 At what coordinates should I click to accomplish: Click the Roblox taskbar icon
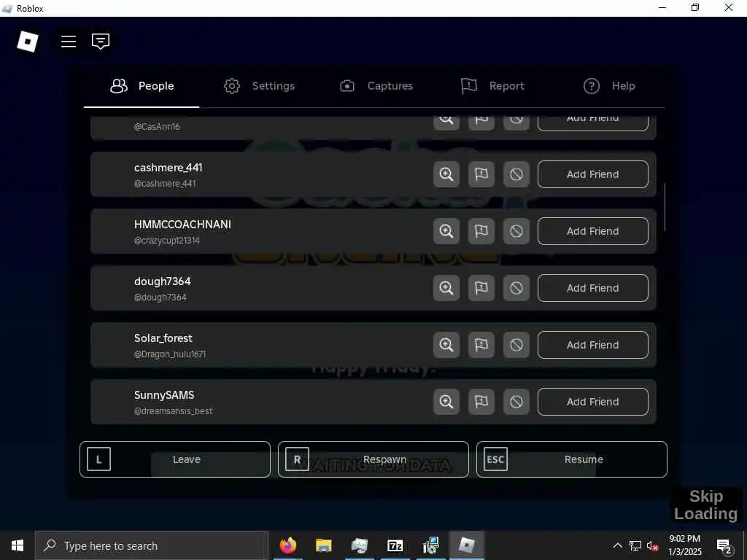click(467, 545)
